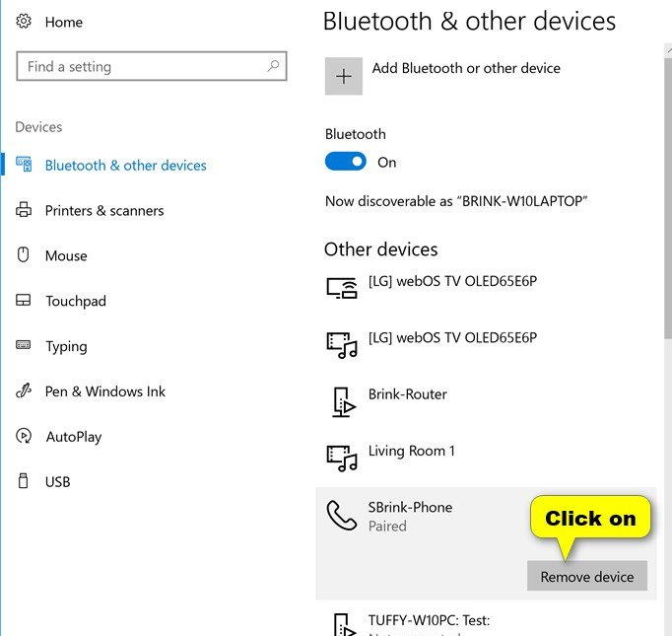The width and height of the screenshot is (672, 636).
Task: Click the wireless display icon of first LG TV
Action: 342,288
